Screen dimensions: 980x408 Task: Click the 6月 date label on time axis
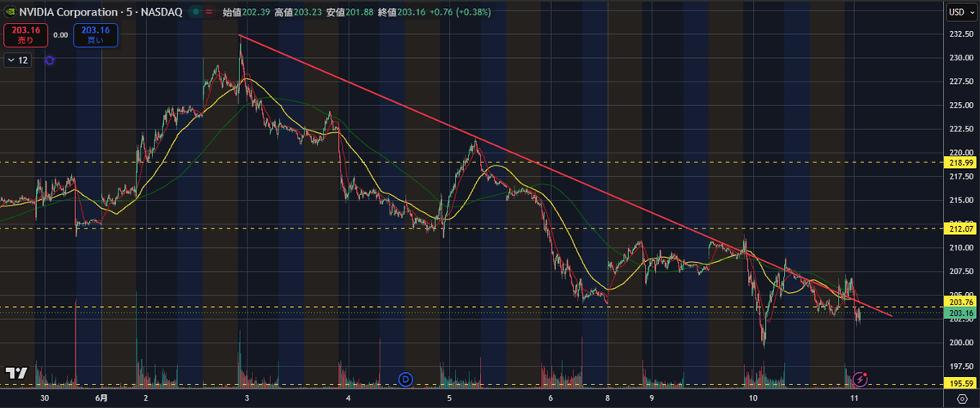click(x=101, y=397)
